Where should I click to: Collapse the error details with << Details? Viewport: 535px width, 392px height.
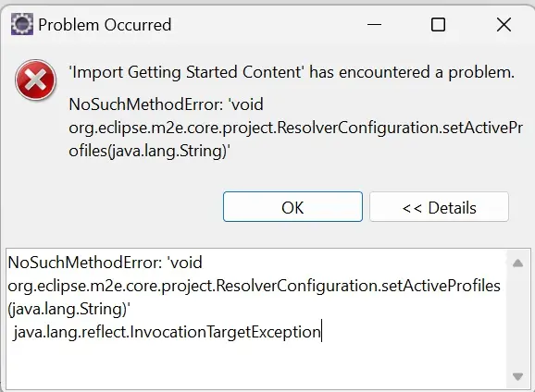pyautogui.click(x=439, y=206)
